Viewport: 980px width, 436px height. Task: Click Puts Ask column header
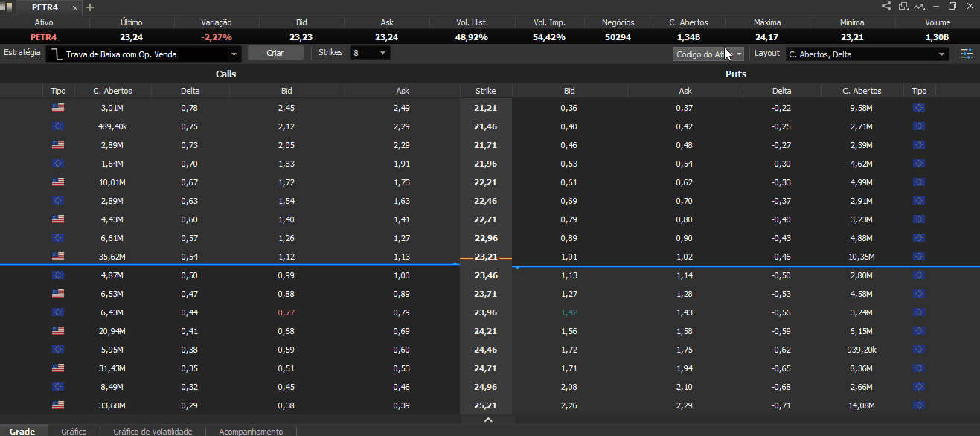tap(685, 91)
